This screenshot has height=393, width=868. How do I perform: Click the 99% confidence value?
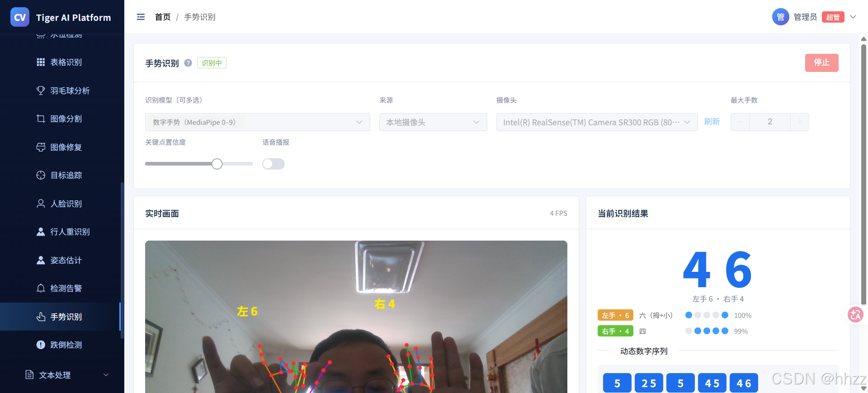point(741,331)
